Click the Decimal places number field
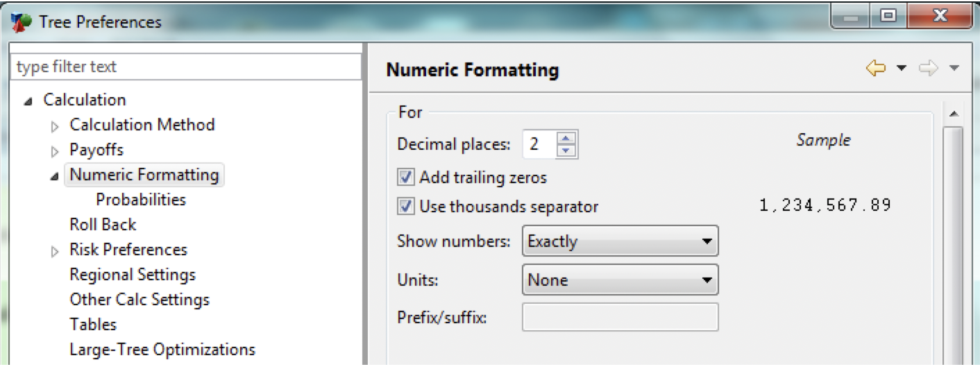 tap(540, 144)
